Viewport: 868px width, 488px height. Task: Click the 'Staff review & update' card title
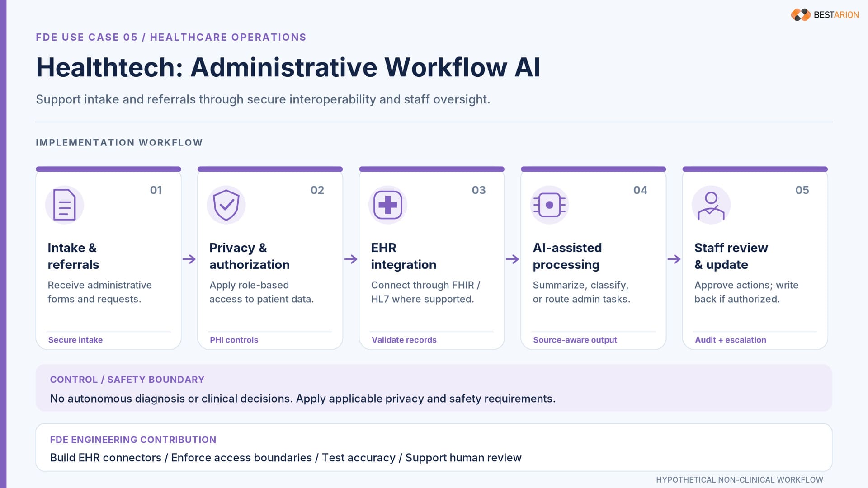pyautogui.click(x=731, y=256)
